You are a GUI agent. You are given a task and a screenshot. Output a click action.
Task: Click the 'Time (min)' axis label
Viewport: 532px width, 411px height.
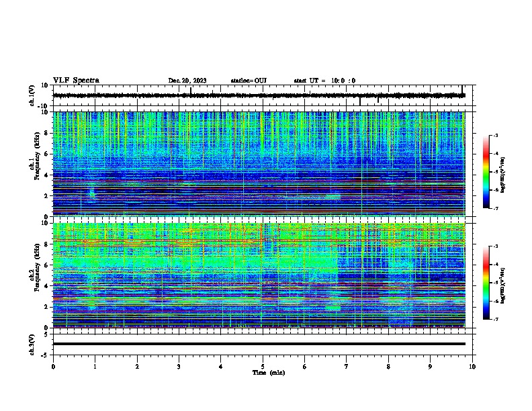[x=269, y=373]
